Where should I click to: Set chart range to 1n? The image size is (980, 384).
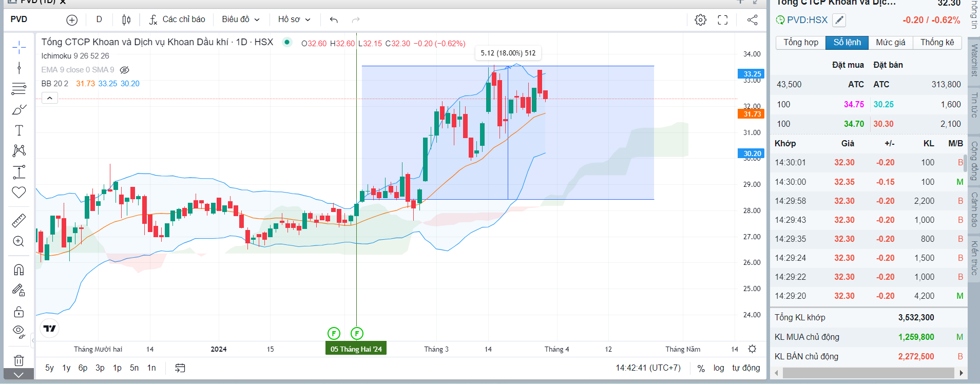pos(151,368)
